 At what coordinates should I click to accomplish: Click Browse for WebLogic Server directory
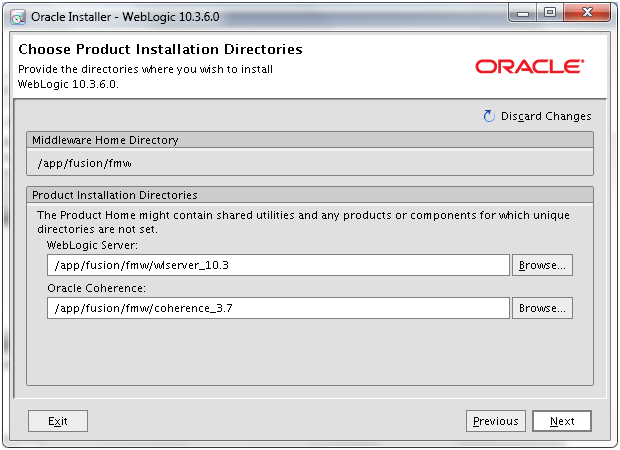[542, 265]
